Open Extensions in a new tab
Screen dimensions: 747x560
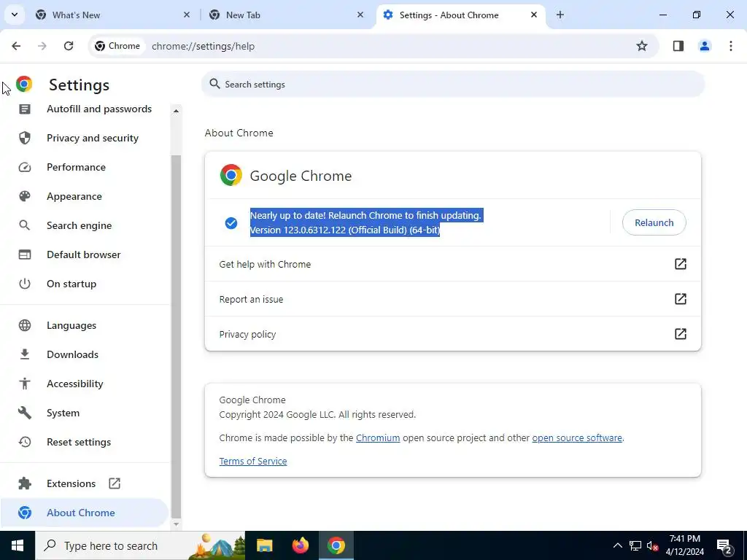point(85,483)
